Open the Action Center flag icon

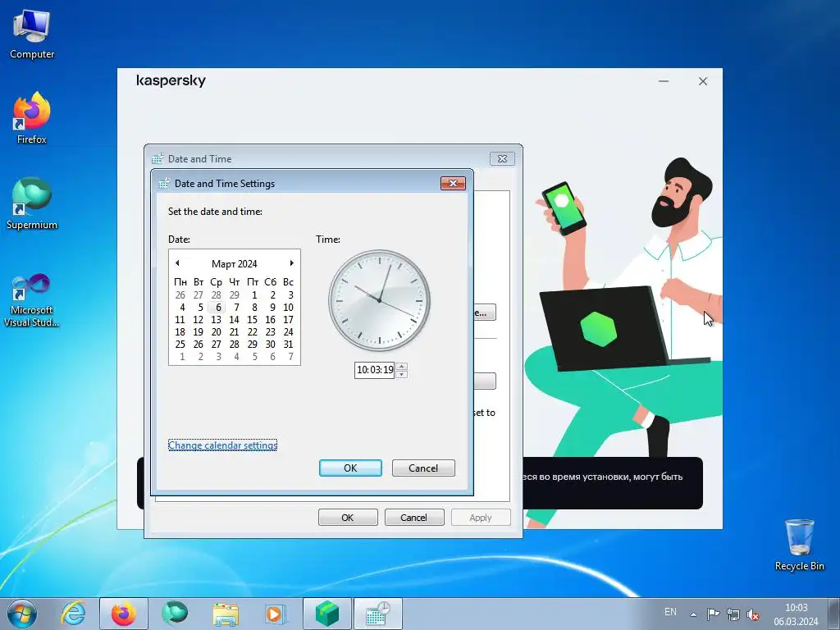(x=713, y=614)
